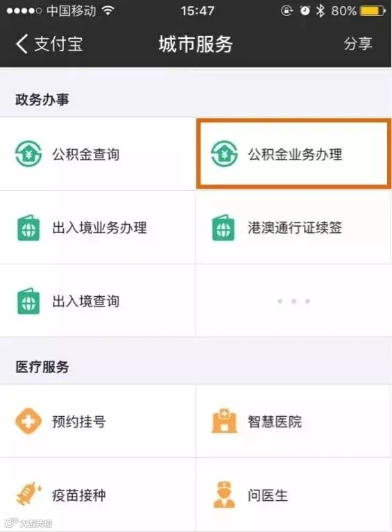Go back using the 支付宝 chevron
Image resolution: width=392 pixels, height=532 pixels.
22,44
